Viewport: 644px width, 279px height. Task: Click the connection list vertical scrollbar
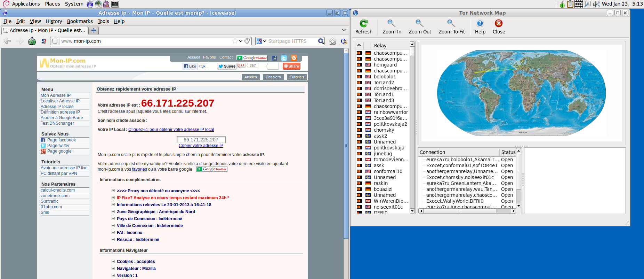(x=518, y=178)
